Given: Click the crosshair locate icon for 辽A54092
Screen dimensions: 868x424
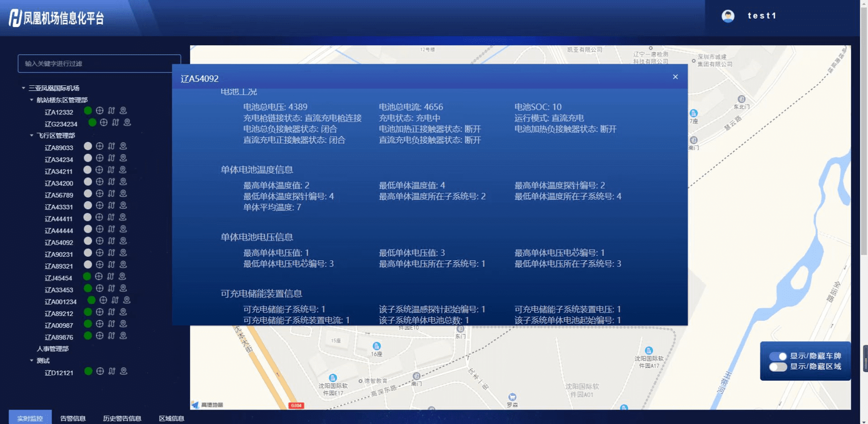Looking at the screenshot, I should pyautogui.click(x=99, y=241).
